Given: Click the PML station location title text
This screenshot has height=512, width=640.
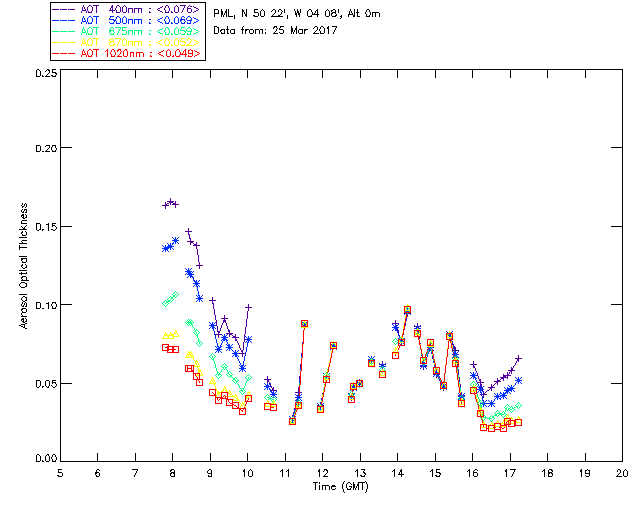Looking at the screenshot, I should [x=297, y=14].
